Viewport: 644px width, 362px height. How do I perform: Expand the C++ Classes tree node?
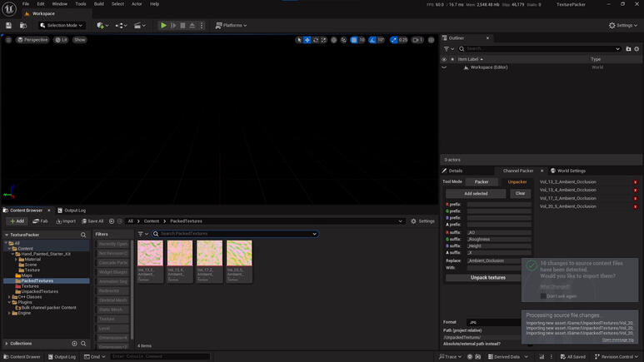point(9,297)
